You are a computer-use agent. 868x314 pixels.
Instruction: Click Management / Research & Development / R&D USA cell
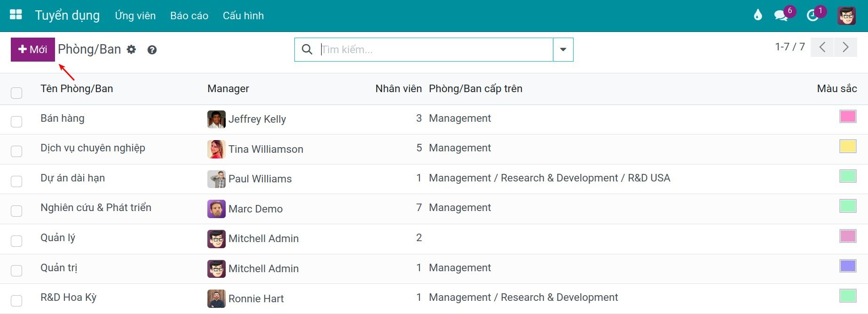549,178
